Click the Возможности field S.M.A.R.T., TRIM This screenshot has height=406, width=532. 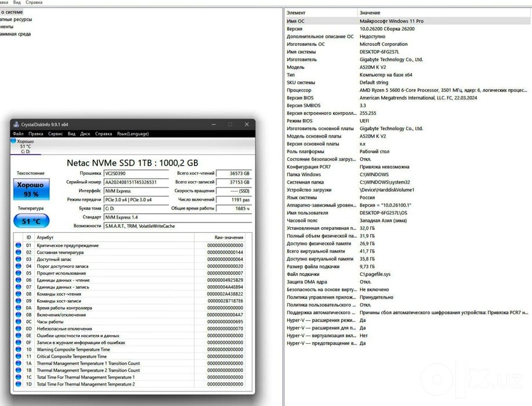coord(178,226)
